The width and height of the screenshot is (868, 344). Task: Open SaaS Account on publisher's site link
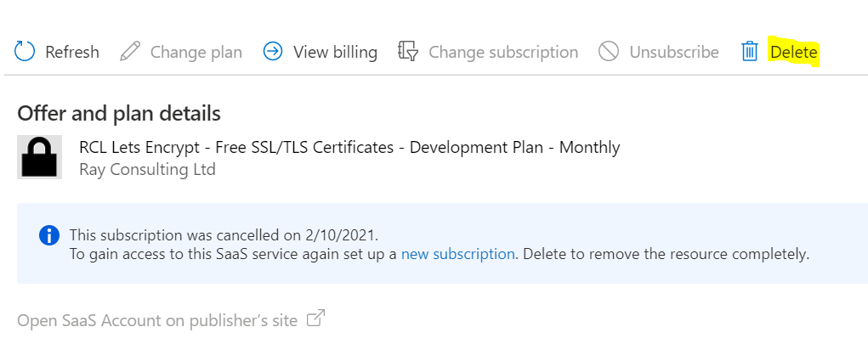click(x=157, y=320)
